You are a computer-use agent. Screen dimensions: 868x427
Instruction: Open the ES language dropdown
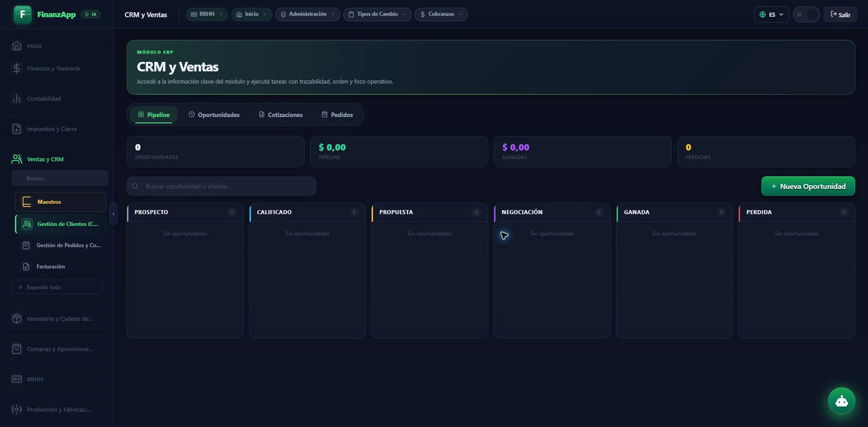point(771,14)
